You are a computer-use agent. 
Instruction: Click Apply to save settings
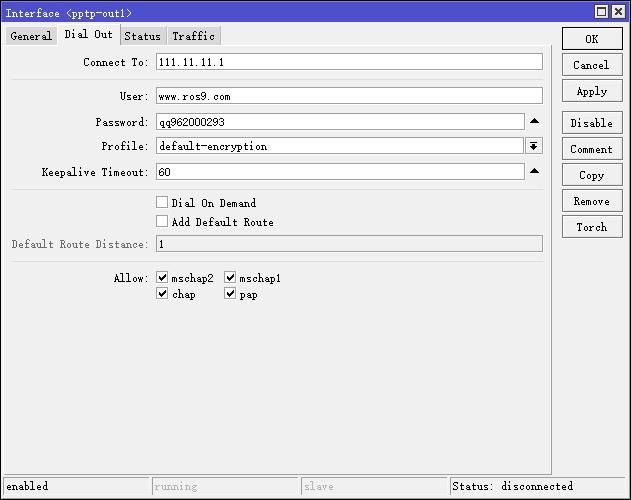[591, 91]
